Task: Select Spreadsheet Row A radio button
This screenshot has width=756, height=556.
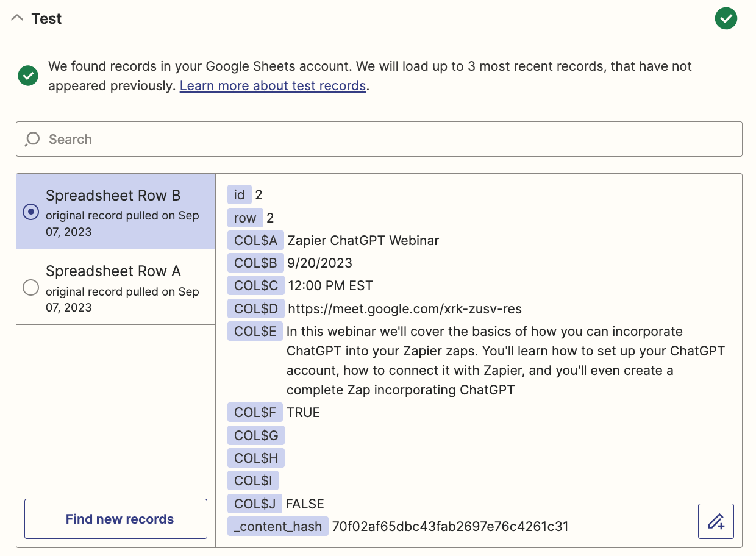Action: (30, 287)
